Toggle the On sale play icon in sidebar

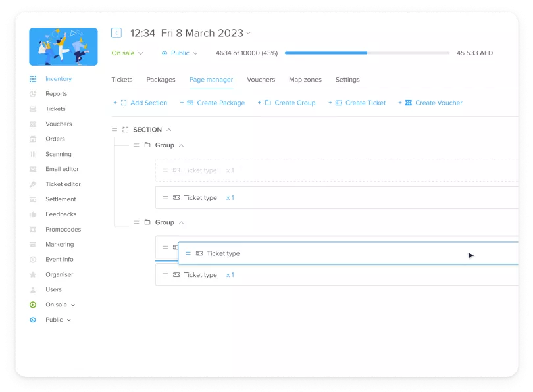[x=33, y=305]
